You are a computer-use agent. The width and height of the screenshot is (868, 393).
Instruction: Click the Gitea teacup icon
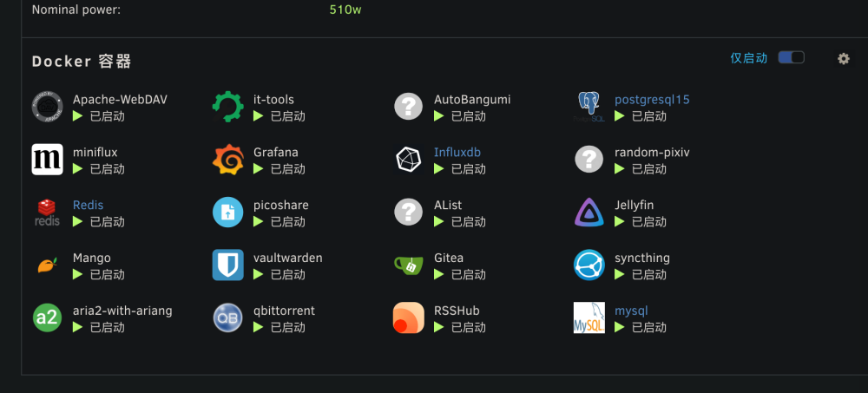pyautogui.click(x=409, y=265)
